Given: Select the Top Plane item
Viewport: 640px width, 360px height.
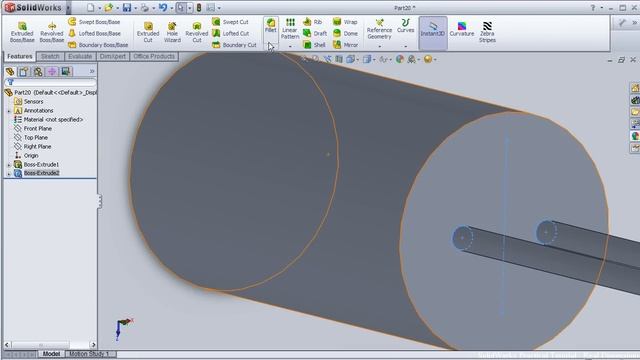Looking at the screenshot, I should pos(31,138).
